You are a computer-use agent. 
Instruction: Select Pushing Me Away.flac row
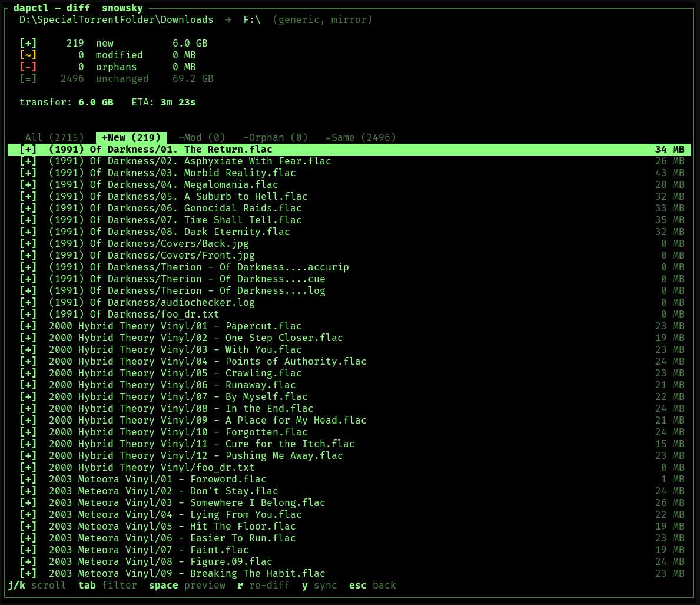[349, 456]
